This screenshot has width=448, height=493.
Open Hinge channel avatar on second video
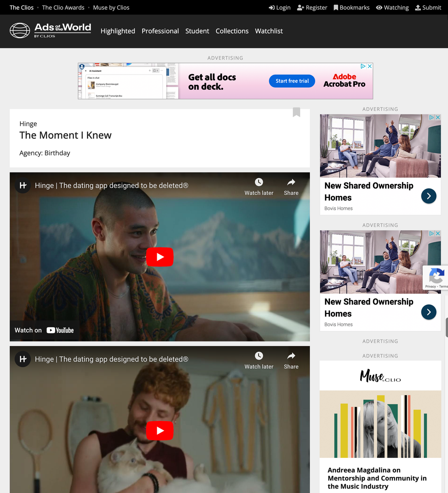[23, 359]
